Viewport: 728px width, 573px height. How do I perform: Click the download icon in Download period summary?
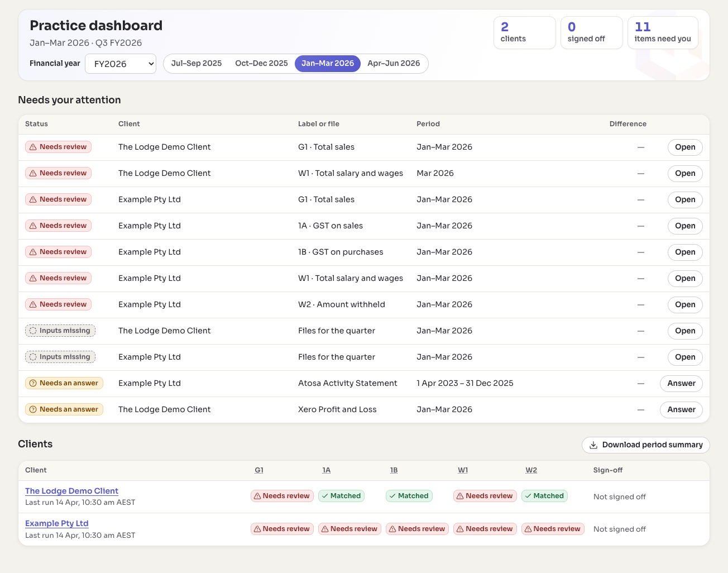[x=593, y=445]
